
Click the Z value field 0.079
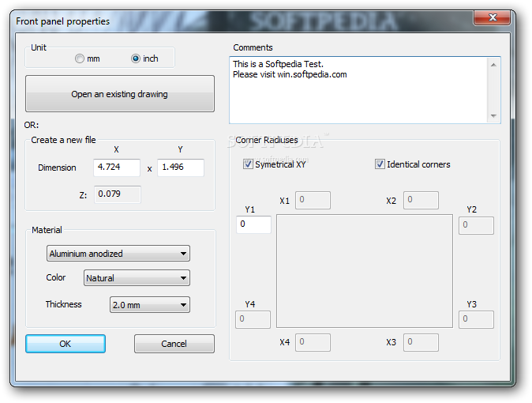[x=118, y=194]
